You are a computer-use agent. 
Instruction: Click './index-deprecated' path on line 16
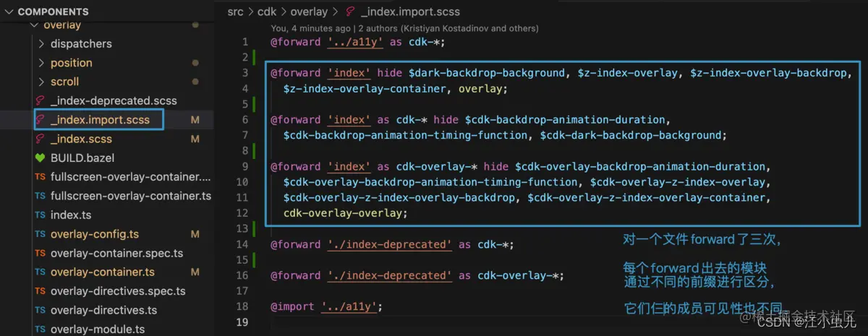(x=389, y=275)
